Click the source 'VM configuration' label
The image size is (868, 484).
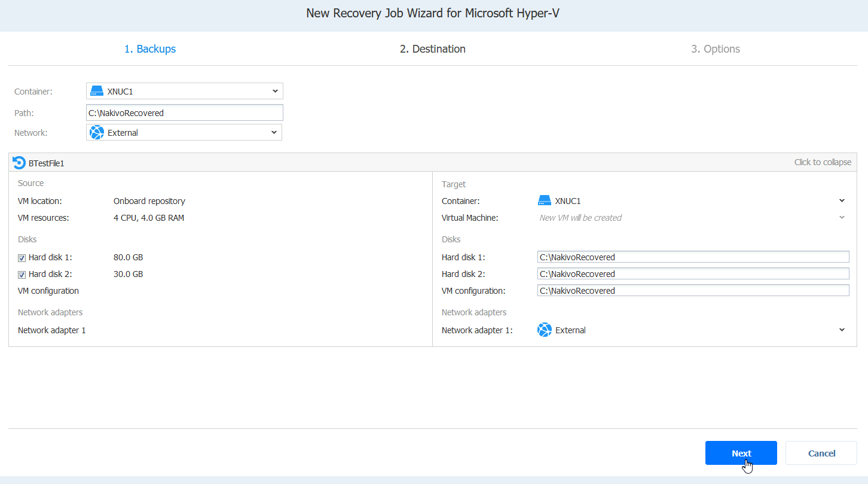point(48,291)
